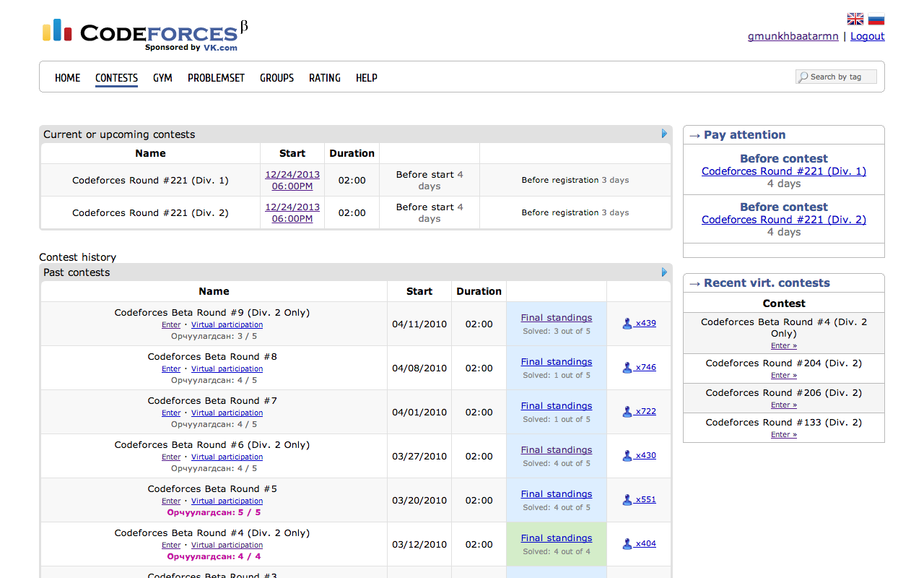The image size is (924, 578).
Task: Open Final standings for Beta Round #4
Action: 557,538
